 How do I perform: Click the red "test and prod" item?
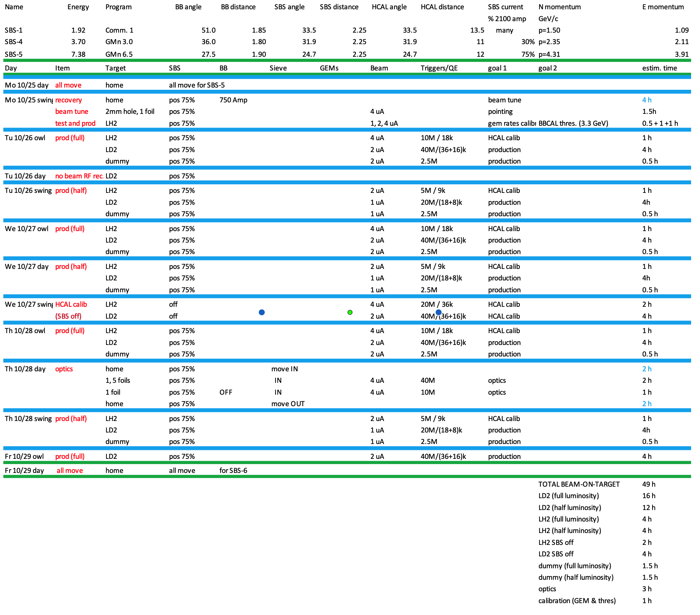pos(75,124)
